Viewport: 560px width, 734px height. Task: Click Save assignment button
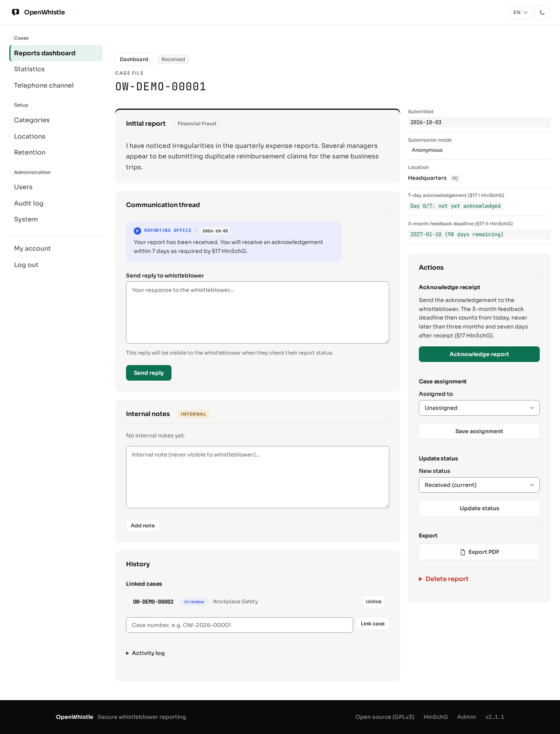pyautogui.click(x=479, y=431)
